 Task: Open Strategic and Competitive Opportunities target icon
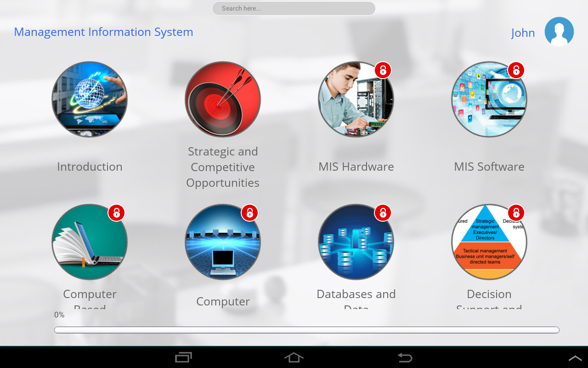pyautogui.click(x=223, y=99)
